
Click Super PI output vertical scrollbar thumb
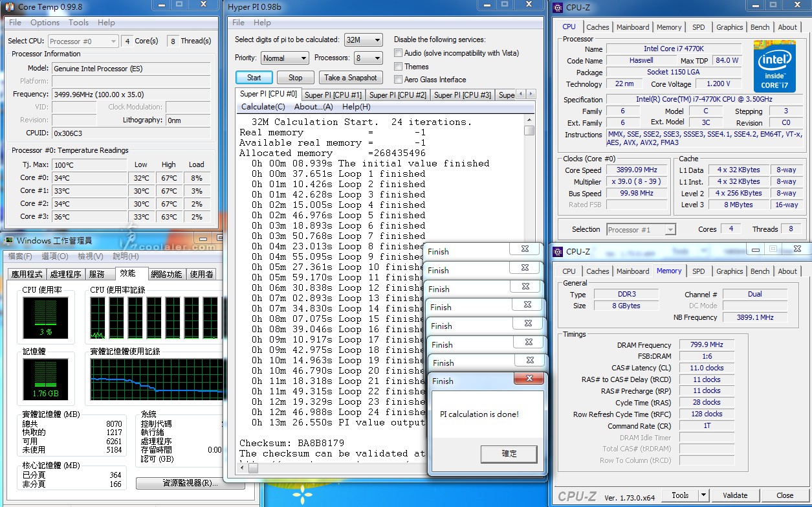pyautogui.click(x=529, y=130)
